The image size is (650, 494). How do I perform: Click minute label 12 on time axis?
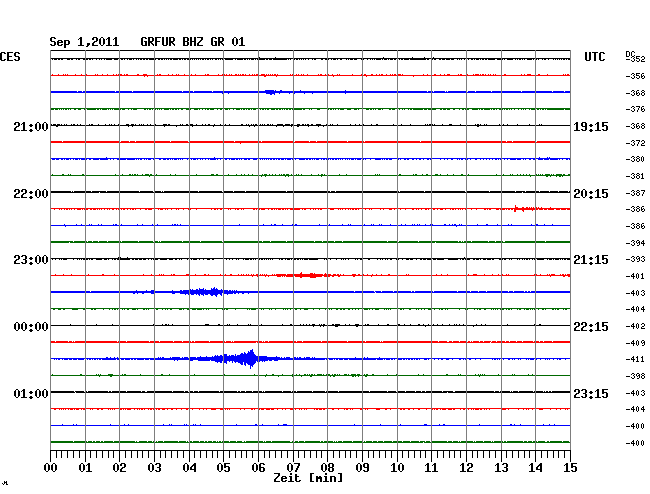pyautogui.click(x=466, y=467)
